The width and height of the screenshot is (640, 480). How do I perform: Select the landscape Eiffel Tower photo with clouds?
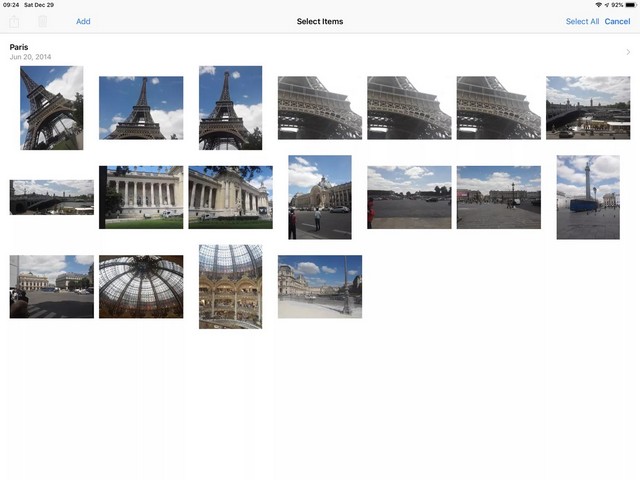(141, 108)
